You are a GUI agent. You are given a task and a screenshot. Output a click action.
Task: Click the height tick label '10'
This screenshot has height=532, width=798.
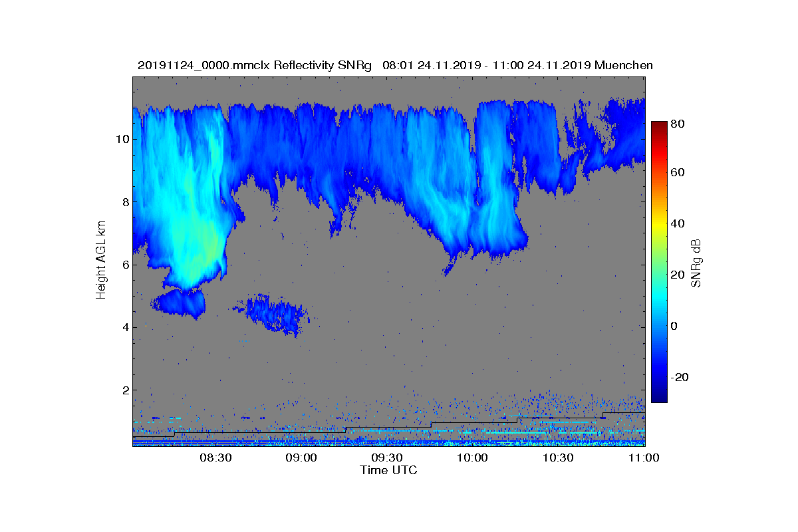[121, 139]
